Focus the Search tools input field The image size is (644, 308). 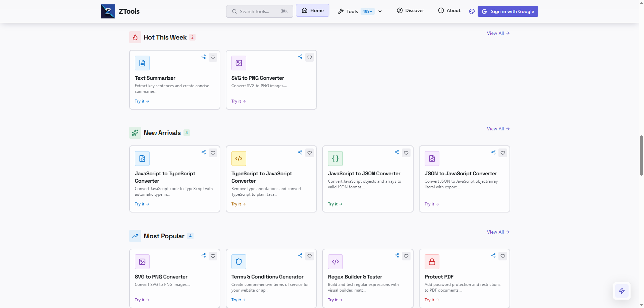[x=260, y=11]
